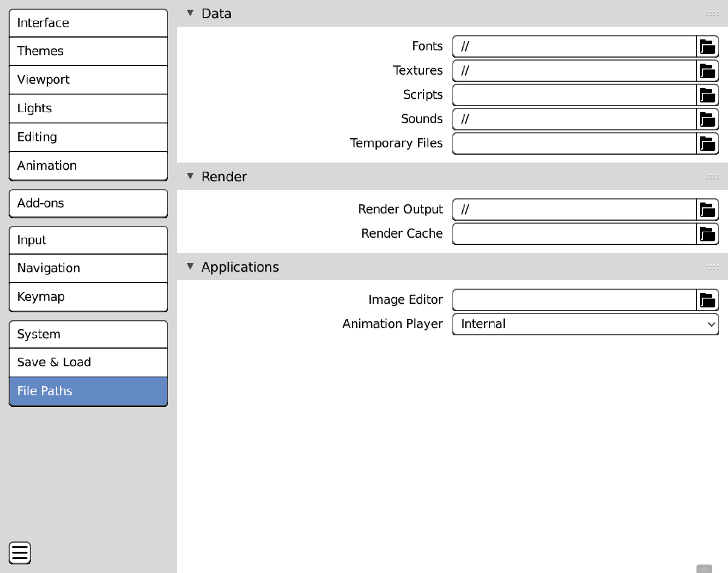This screenshot has height=573, width=728.
Task: Open the hamburger preferences menu
Action: [x=20, y=553]
